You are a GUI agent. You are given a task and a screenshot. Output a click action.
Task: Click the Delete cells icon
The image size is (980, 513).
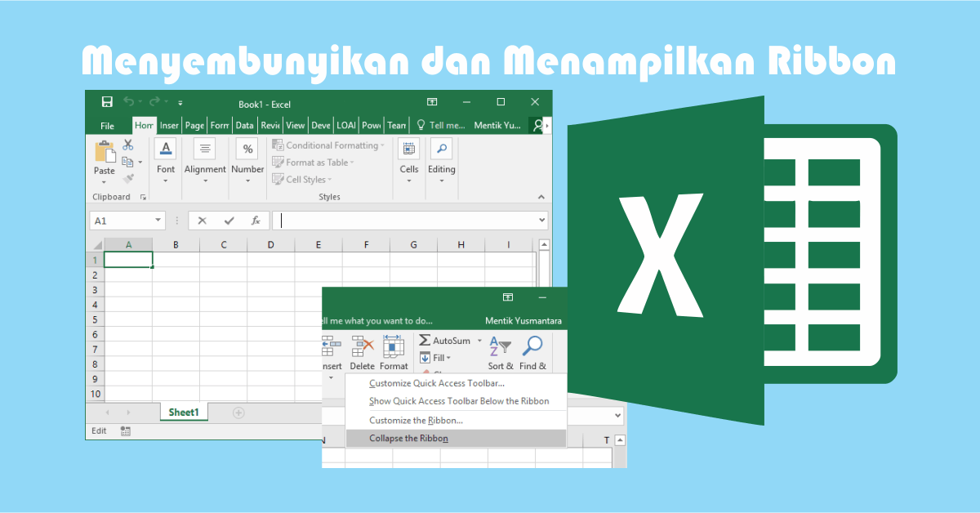click(363, 346)
